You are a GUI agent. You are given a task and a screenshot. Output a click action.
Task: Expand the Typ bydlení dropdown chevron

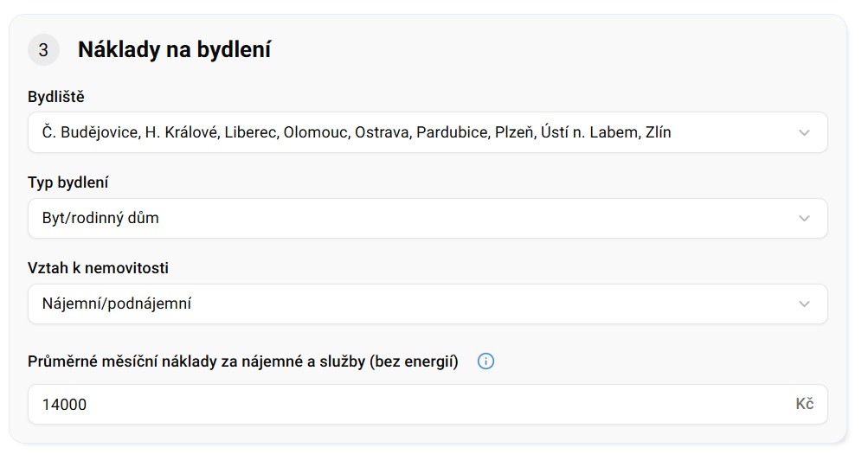[804, 219]
